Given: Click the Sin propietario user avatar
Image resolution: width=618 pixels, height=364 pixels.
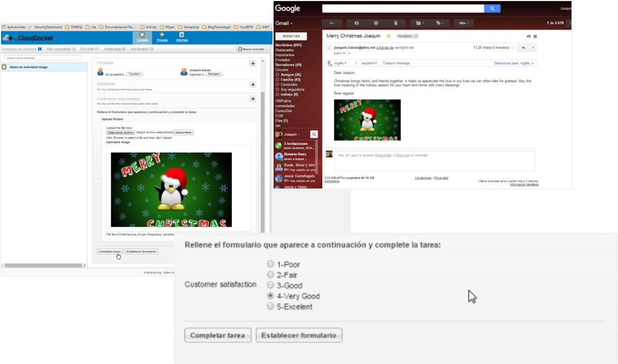Looking at the screenshot, I should tap(101, 72).
